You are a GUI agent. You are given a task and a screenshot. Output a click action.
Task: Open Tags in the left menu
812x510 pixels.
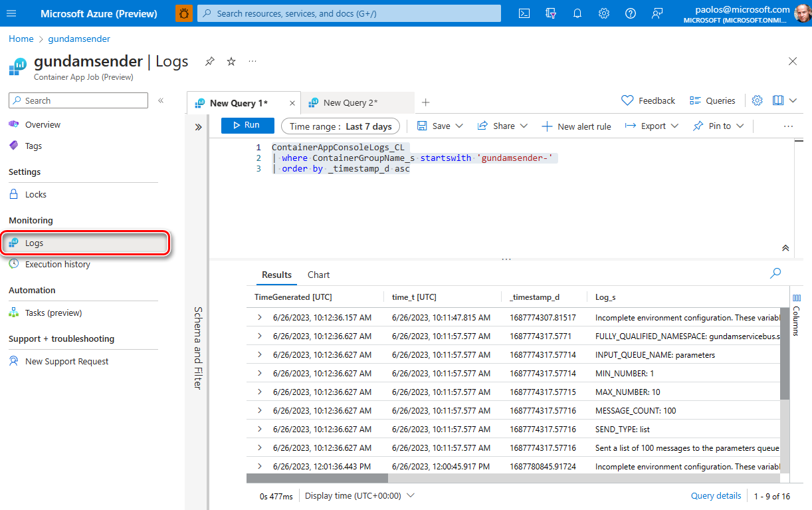33,146
